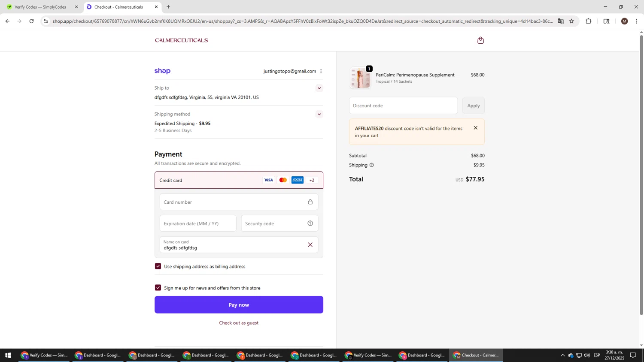Open the side panel icon in Chrome toolbar
Viewport: 644px width, 362px height.
[x=607, y=21]
